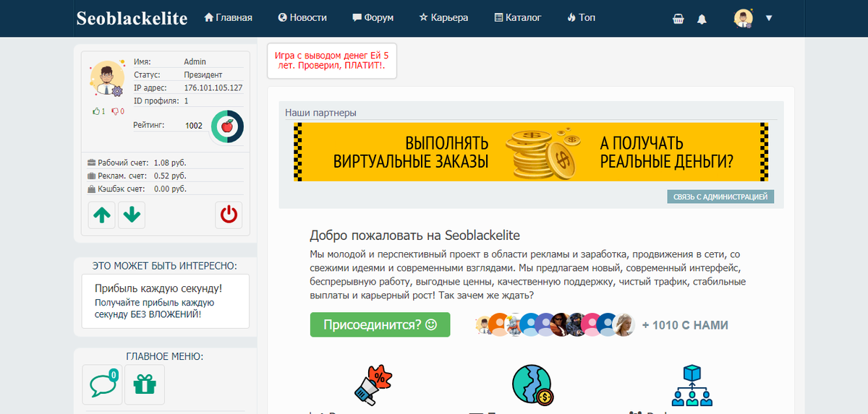The image size is (868, 414).
Task: Click the header user avatar
Action: click(x=744, y=18)
